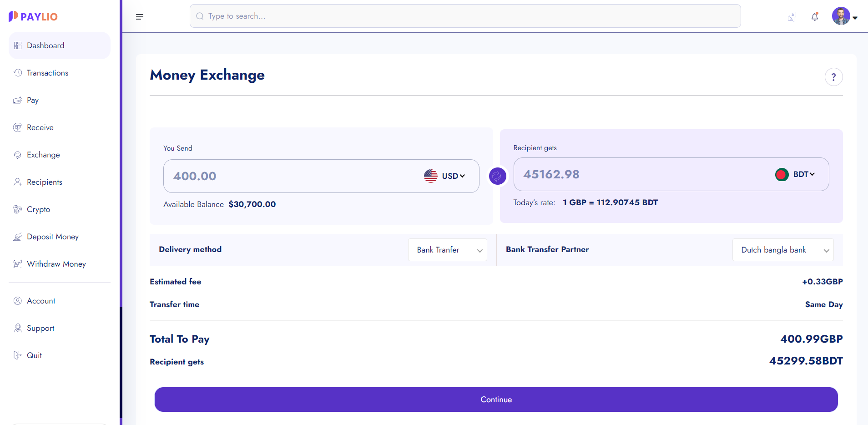Viewport: 868px width, 425px height.
Task: Click the Delivery method label
Action: [190, 249]
